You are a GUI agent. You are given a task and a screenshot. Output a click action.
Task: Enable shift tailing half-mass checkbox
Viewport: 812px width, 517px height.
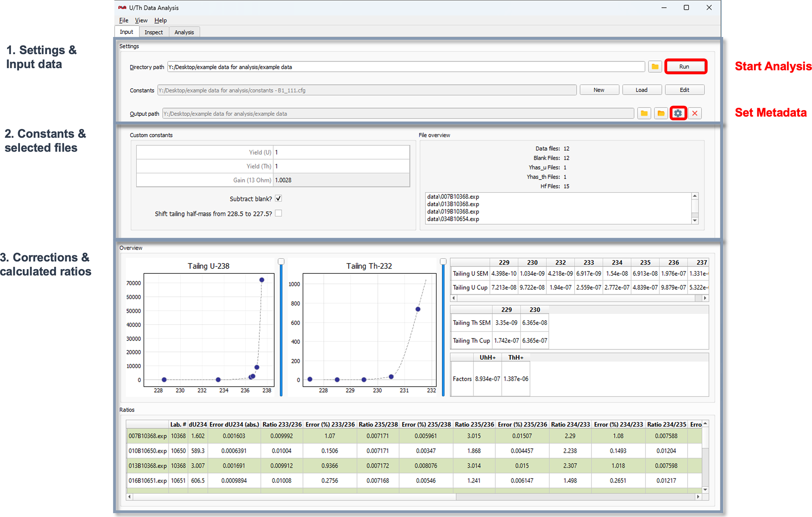(279, 213)
